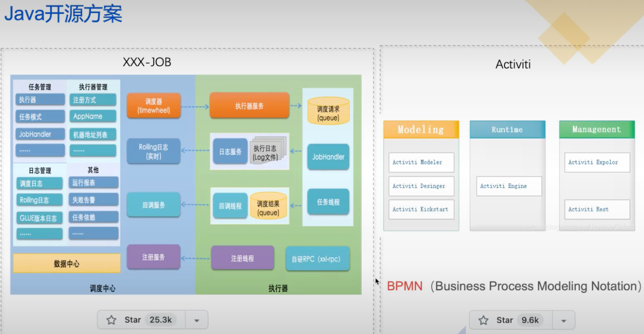Select the 回调线程 block

pyautogui.click(x=230, y=206)
